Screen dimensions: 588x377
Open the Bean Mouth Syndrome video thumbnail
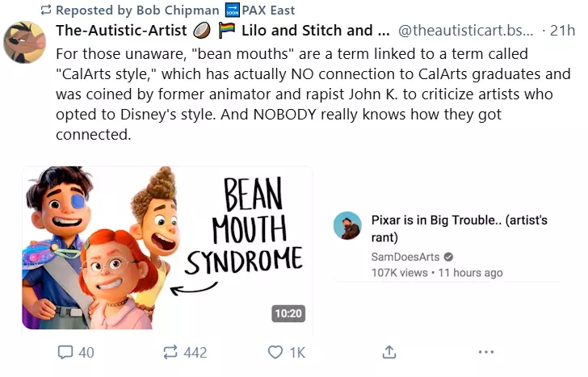coord(167,248)
